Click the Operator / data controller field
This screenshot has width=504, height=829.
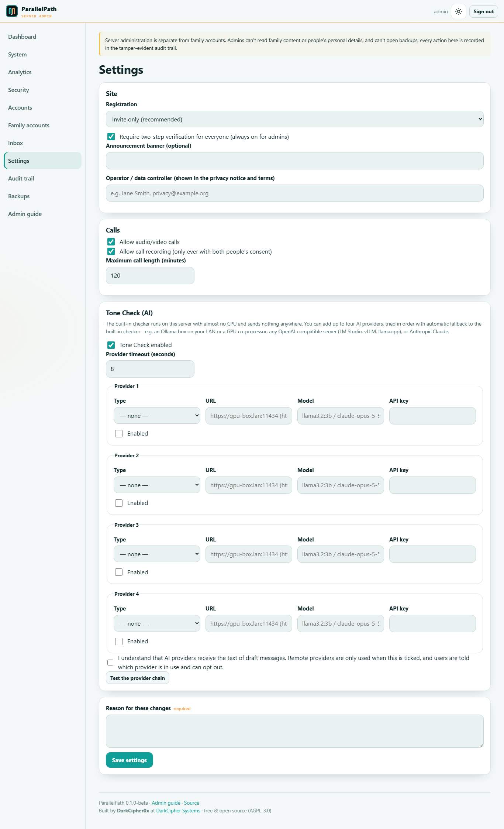tap(295, 193)
